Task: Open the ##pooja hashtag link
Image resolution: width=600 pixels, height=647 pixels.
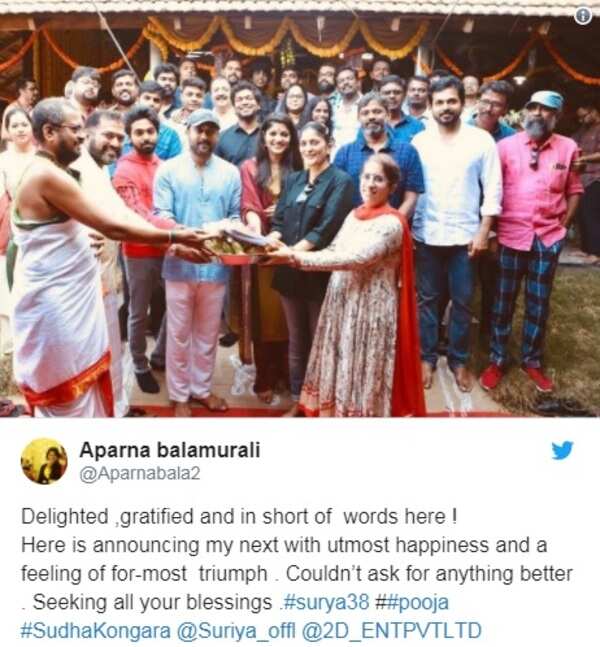Action: [412, 602]
